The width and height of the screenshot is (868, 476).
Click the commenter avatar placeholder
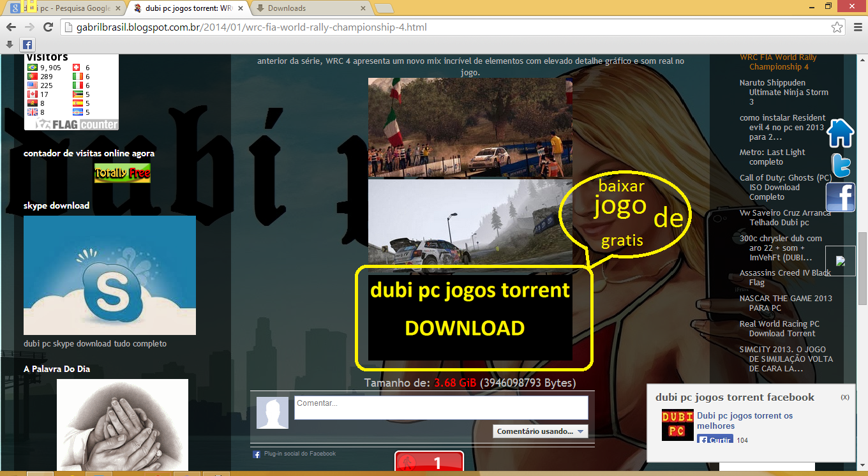pos(273,412)
